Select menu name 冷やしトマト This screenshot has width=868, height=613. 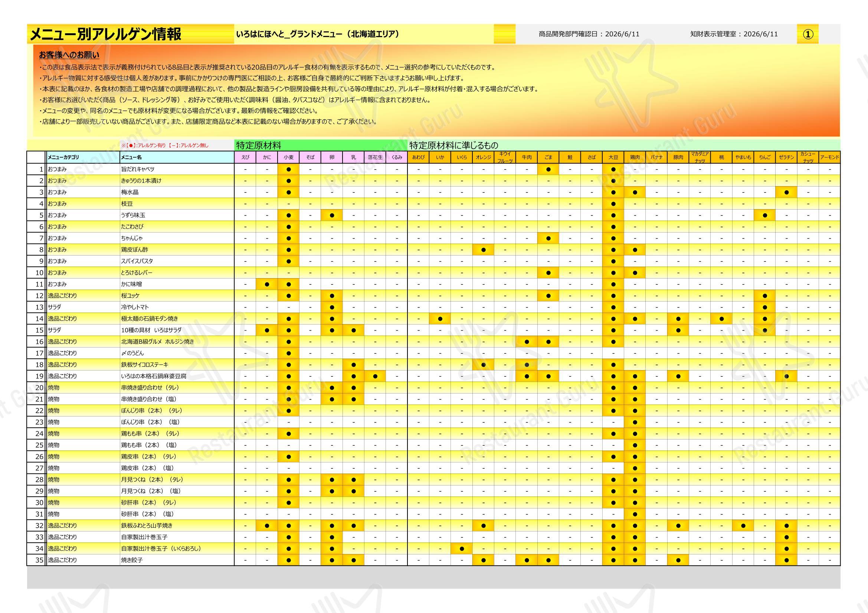135,307
